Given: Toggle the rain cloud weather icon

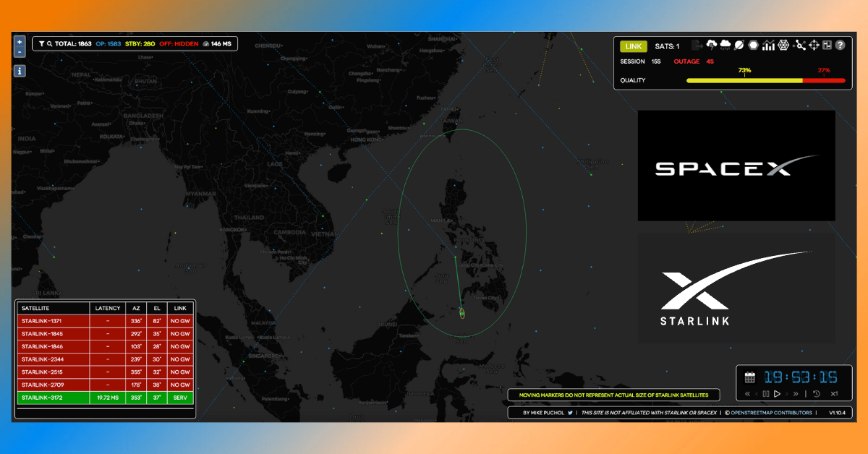Looking at the screenshot, I should 725,46.
